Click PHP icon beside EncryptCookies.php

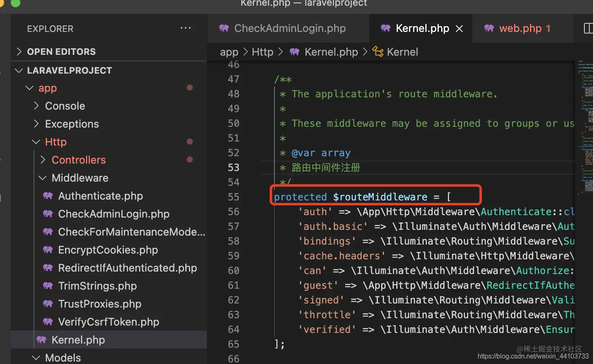[x=48, y=250]
